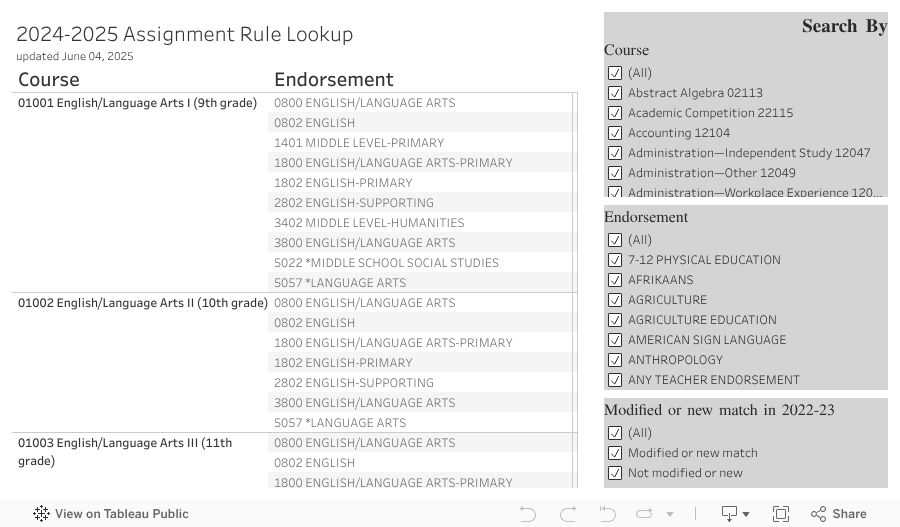
Task: Click the Tableau logo icon
Action: click(41, 514)
